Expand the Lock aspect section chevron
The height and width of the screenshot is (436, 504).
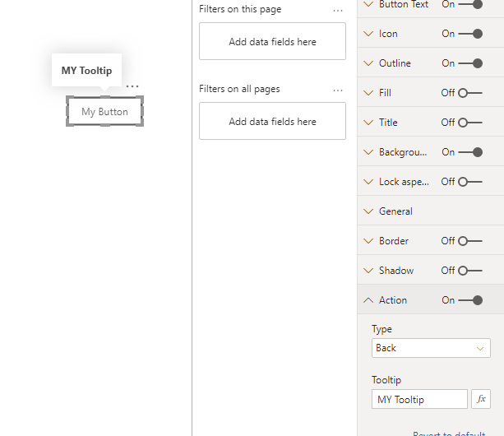pyautogui.click(x=368, y=182)
